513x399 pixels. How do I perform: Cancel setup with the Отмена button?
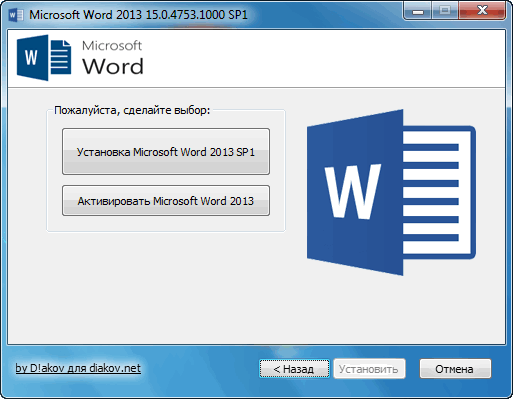pos(455,369)
